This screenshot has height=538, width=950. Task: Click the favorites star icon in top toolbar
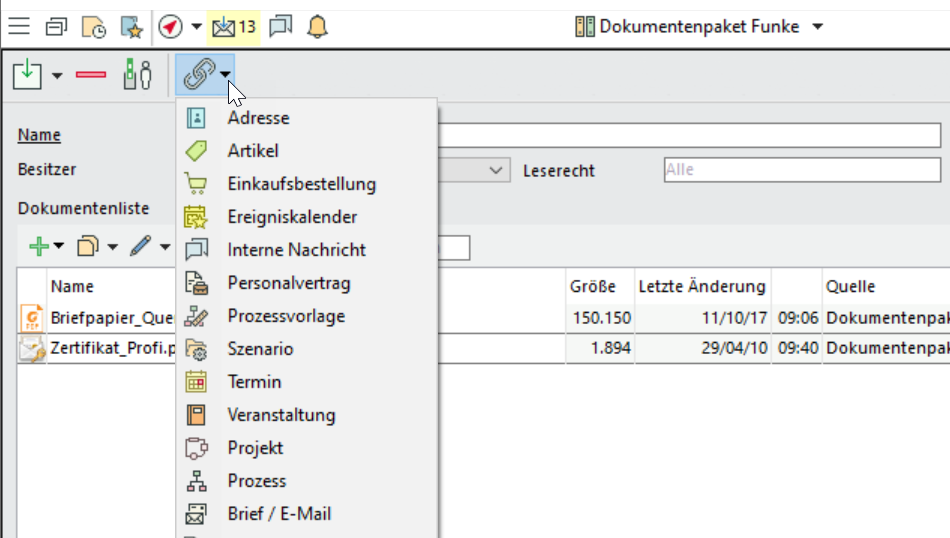point(130,27)
